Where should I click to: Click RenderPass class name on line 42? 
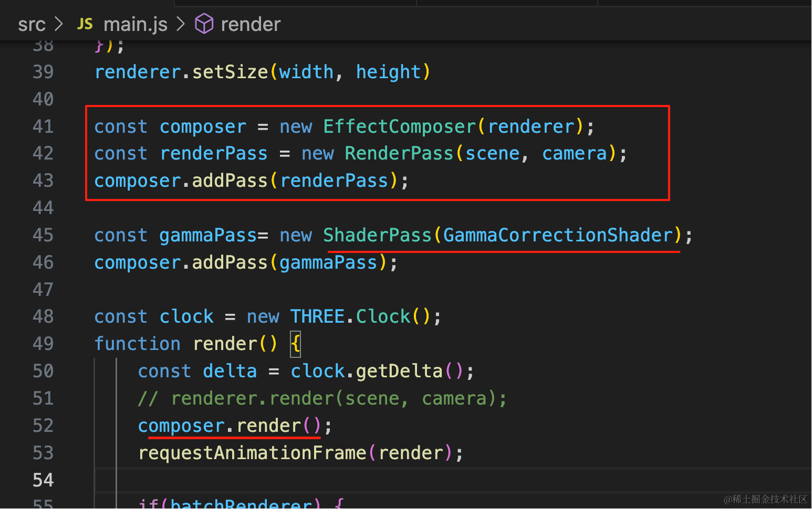pos(399,153)
